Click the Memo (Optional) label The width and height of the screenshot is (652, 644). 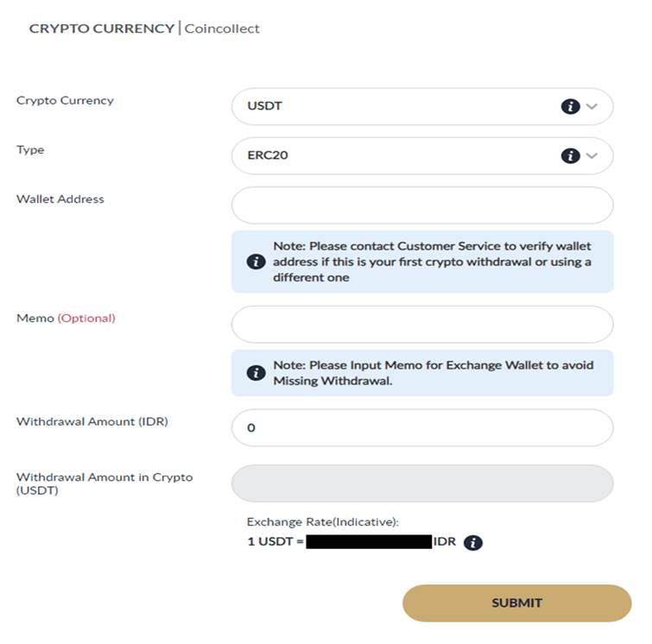pyautogui.click(x=66, y=319)
